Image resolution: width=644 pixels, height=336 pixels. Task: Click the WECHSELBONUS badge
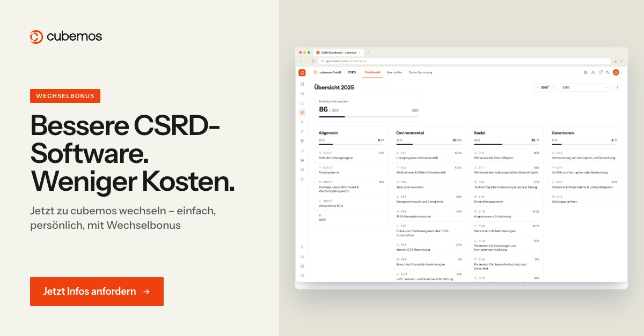(65, 96)
